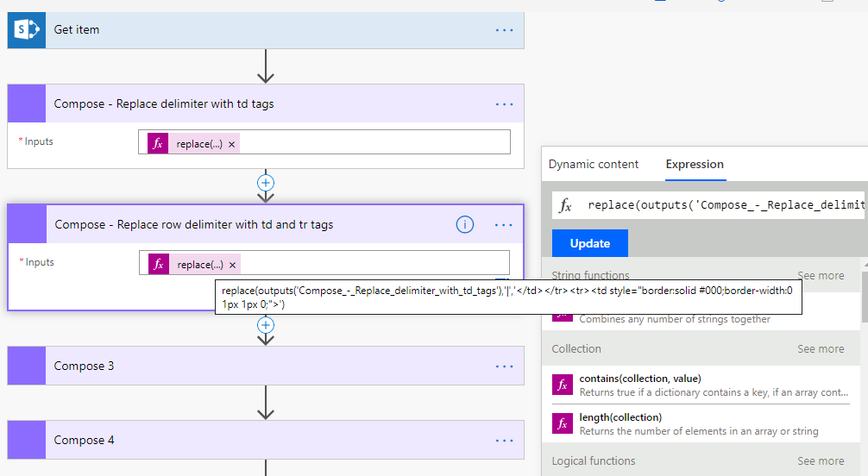
Task: Click the Logical functions section heading
Action: point(594,461)
